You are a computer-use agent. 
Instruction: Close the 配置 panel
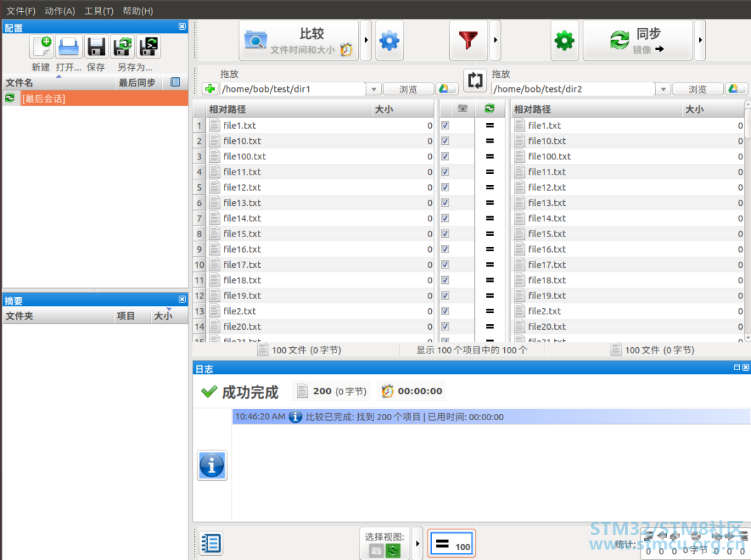182,26
